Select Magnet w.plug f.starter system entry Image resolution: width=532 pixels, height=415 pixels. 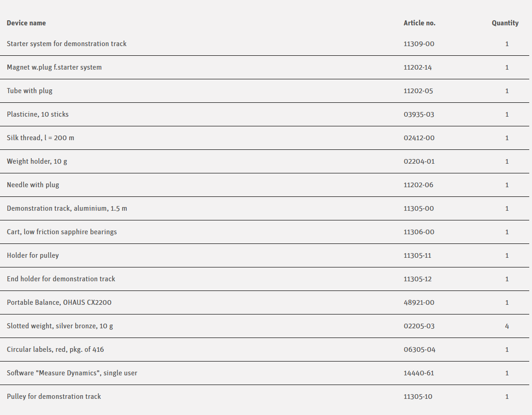click(54, 67)
